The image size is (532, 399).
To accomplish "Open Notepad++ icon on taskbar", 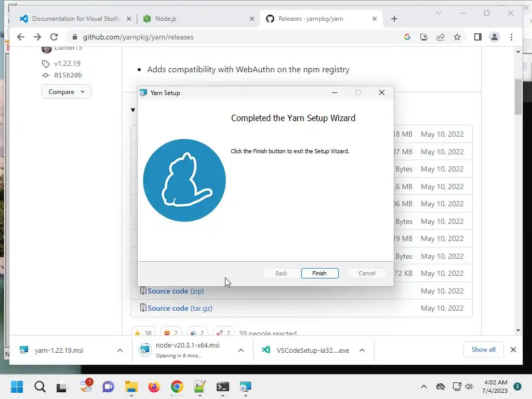I will click(199, 387).
